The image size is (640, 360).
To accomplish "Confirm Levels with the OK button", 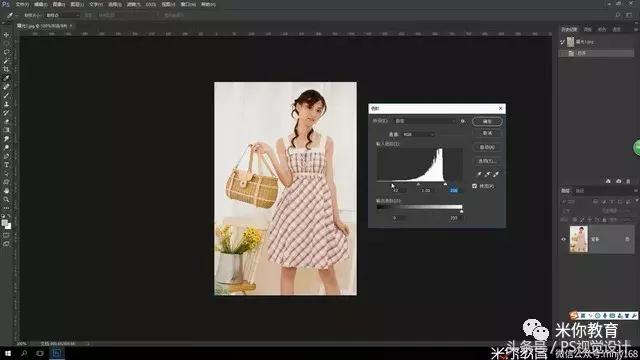I will pyautogui.click(x=487, y=121).
